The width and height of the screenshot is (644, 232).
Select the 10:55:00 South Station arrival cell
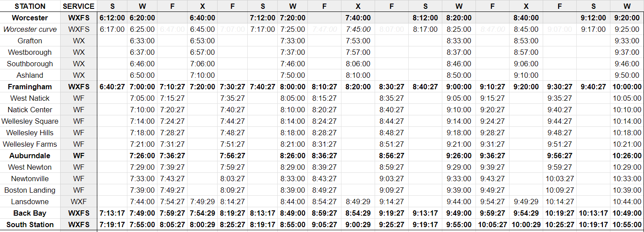coord(627,224)
